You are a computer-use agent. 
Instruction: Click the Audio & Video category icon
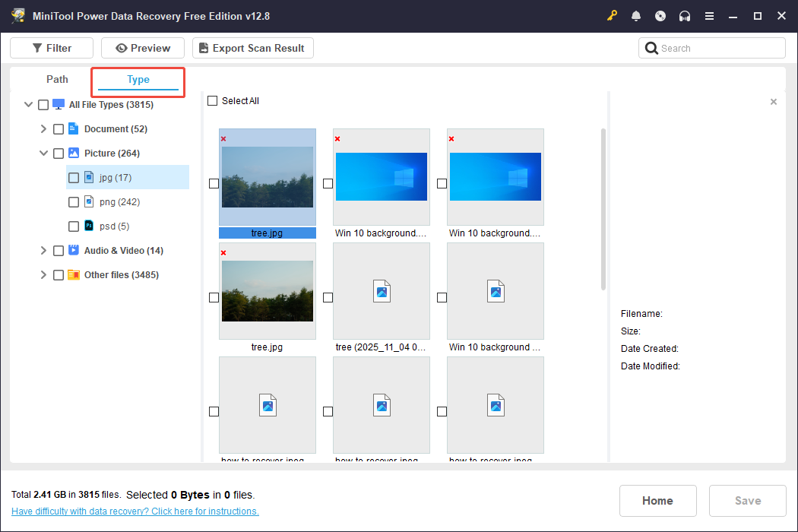coord(74,250)
